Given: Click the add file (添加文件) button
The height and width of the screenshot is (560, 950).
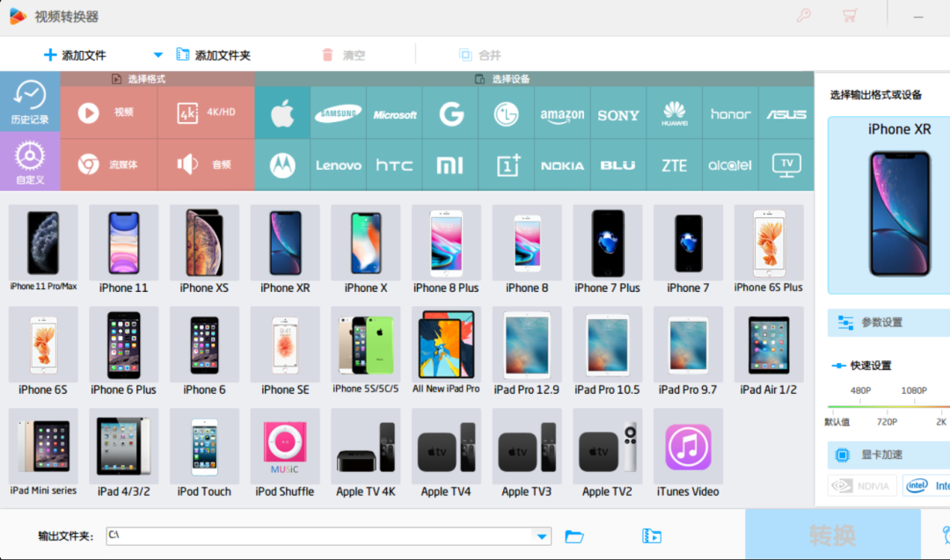Looking at the screenshot, I should (x=75, y=55).
